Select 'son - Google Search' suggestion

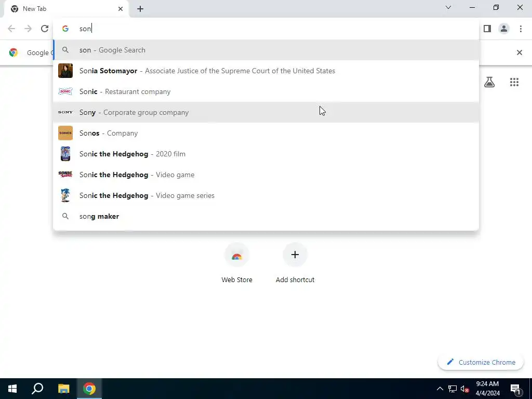[x=266, y=50]
